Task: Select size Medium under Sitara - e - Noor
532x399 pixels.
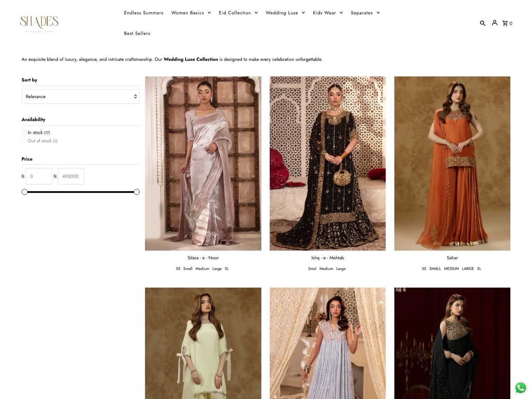Action: tap(202, 269)
